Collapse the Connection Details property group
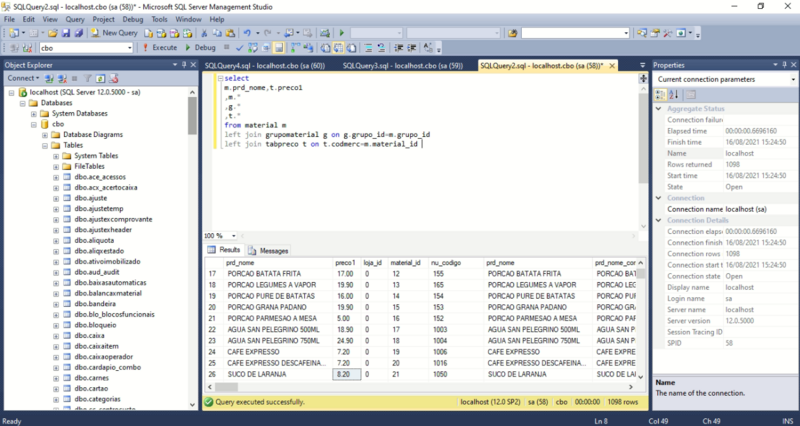This screenshot has height=426, width=800. pyautogui.click(x=658, y=220)
